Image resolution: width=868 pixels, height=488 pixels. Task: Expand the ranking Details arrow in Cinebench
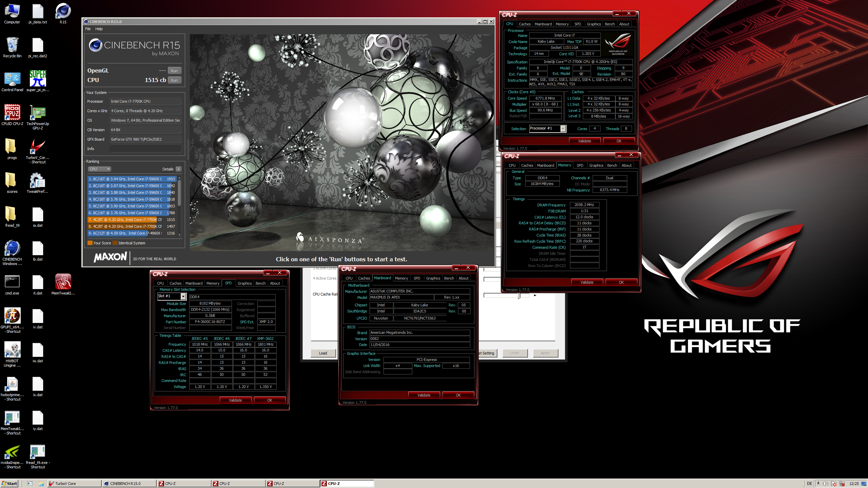click(179, 169)
